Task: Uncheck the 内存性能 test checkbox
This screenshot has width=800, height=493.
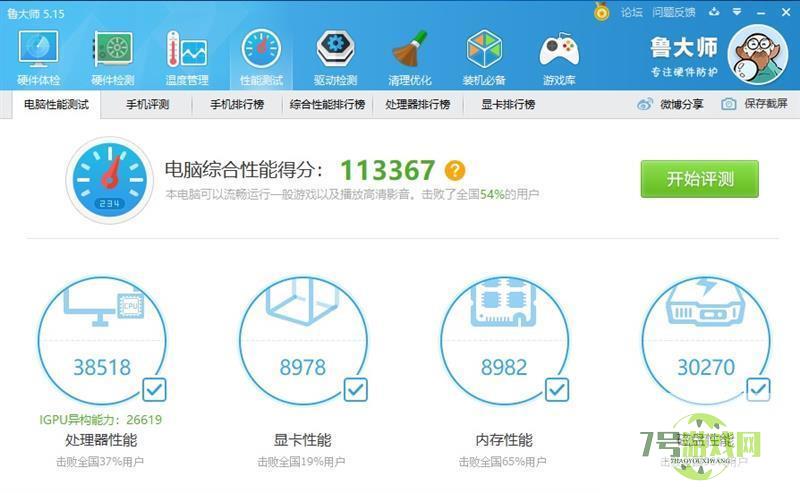Action: (557, 390)
